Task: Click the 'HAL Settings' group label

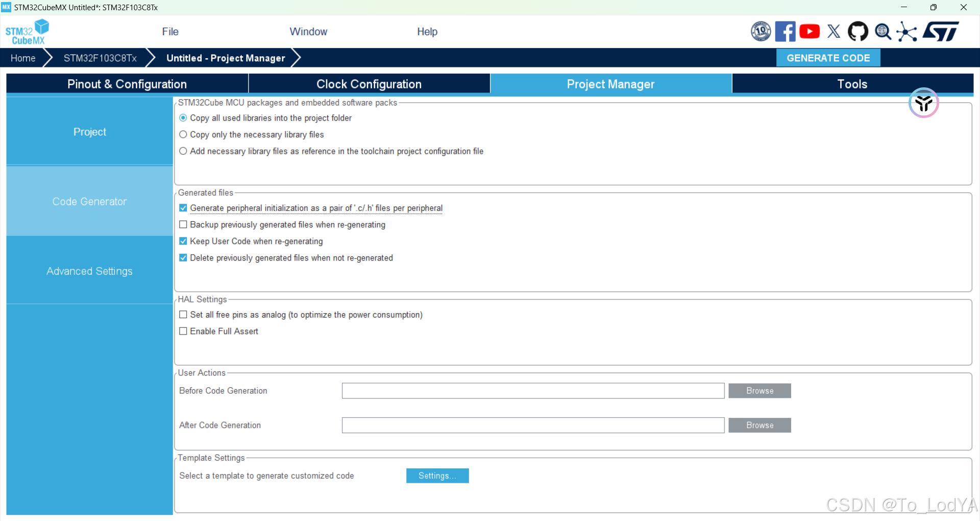Action: click(202, 299)
